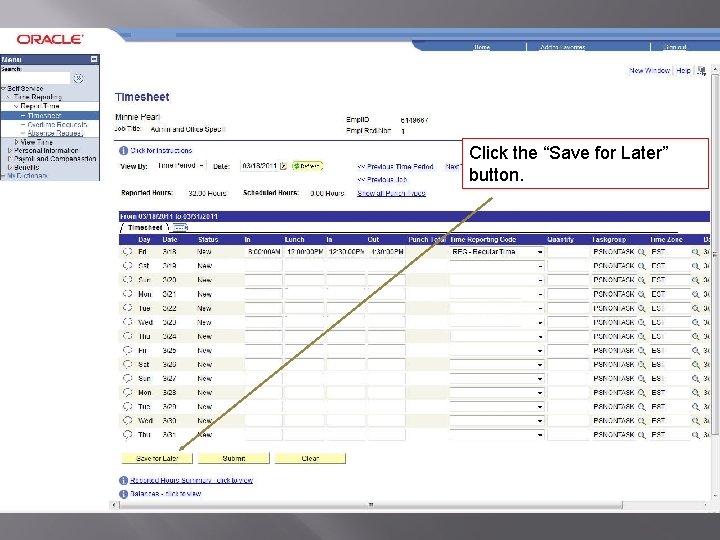Expand Payroll and Compensation in the menu
720x540 pixels.
[x=10, y=158]
